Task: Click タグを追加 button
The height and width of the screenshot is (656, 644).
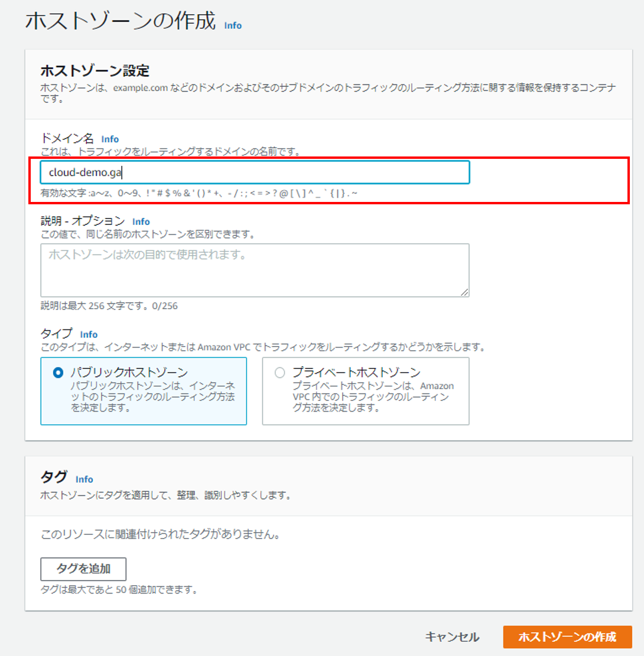Action: pos(83,569)
